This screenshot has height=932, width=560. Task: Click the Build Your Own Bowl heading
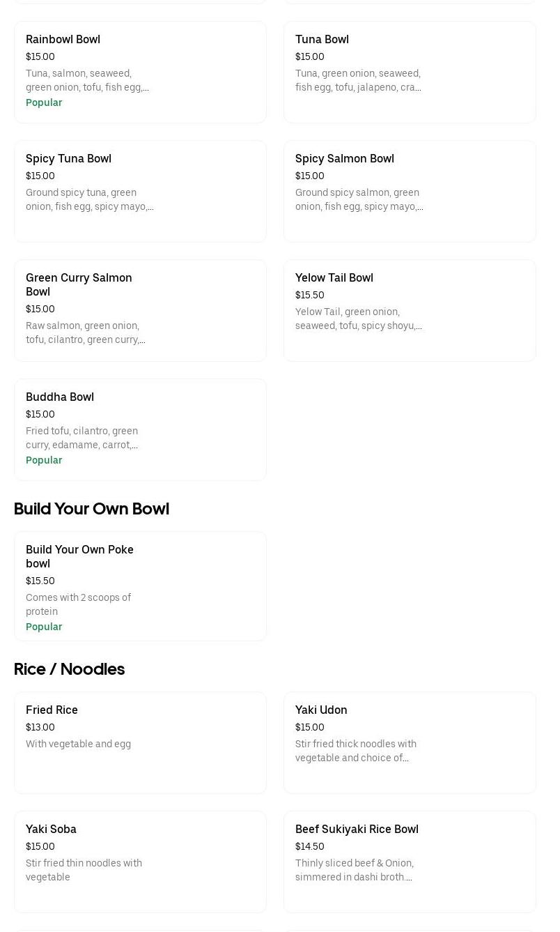pos(91,510)
